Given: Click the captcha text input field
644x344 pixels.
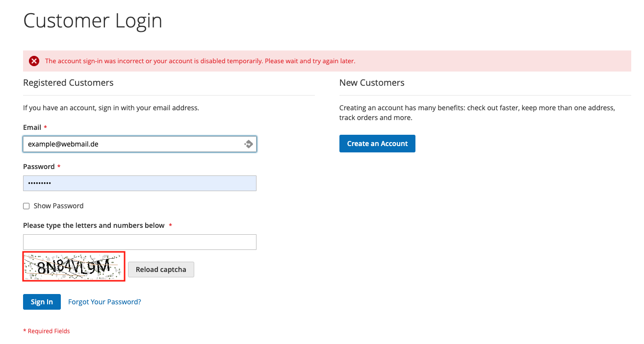Looking at the screenshot, I should click(x=140, y=242).
